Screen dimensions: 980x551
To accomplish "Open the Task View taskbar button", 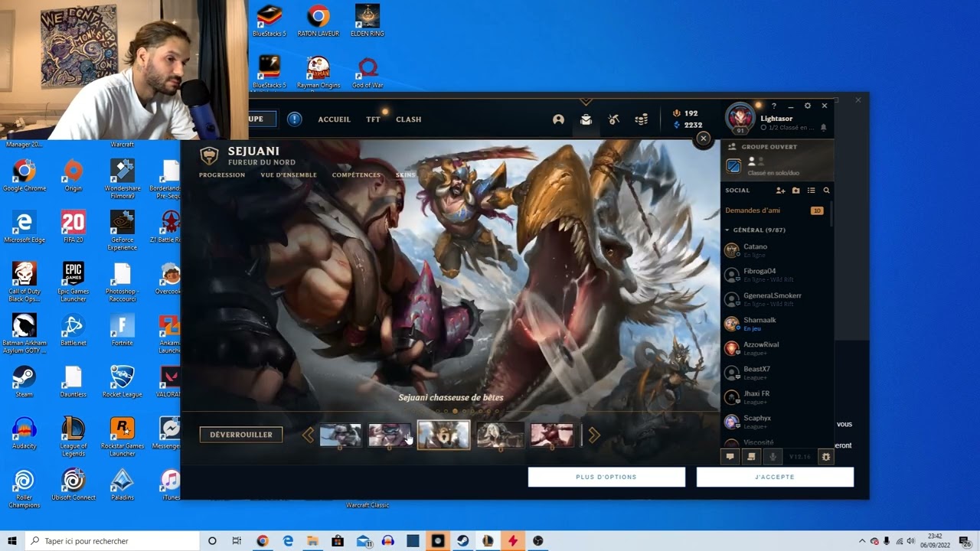I will coord(237,541).
